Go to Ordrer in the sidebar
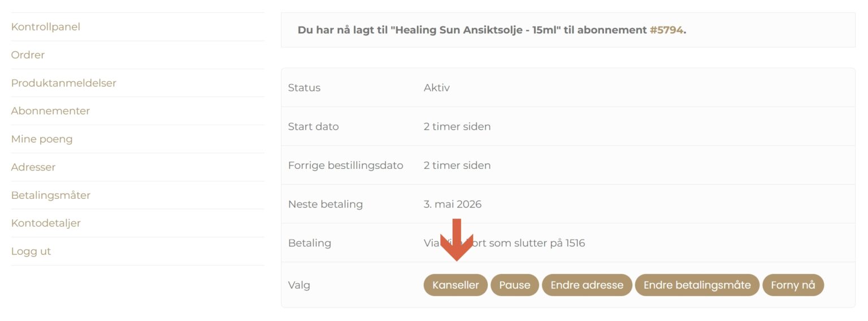Screen dimensions: 868x321 (x=28, y=55)
